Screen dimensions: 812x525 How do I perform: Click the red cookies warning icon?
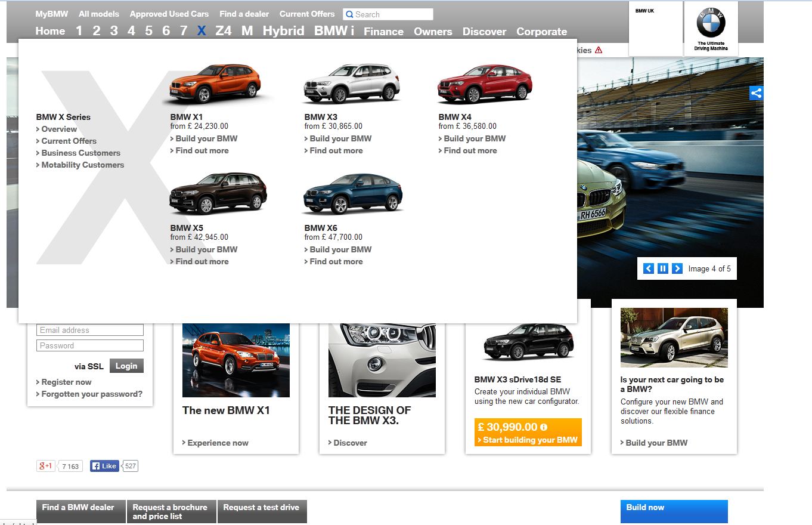click(599, 50)
